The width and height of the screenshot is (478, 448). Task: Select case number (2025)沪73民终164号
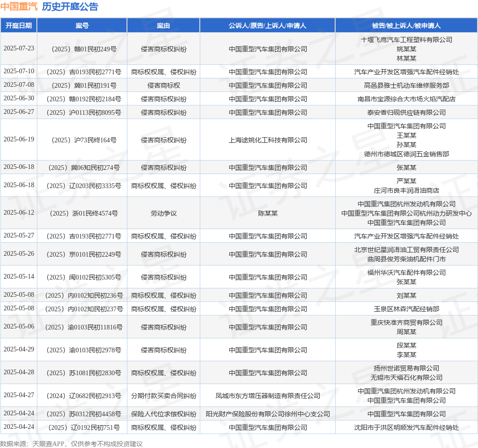pos(82,140)
